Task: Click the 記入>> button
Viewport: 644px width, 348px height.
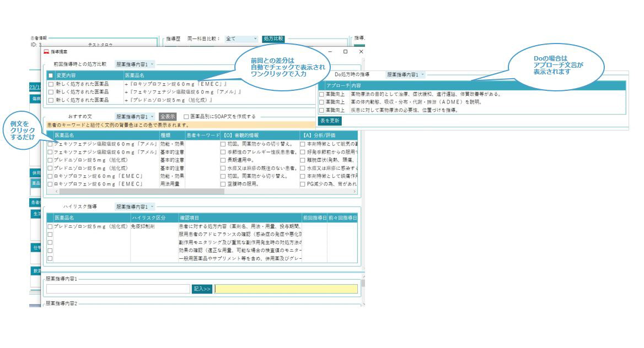Action: pos(202,289)
